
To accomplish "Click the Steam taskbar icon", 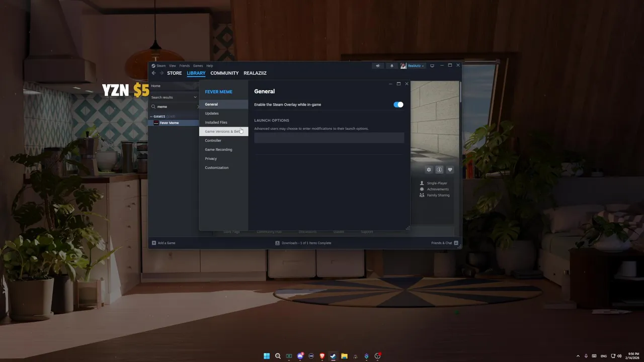I will [x=333, y=356].
